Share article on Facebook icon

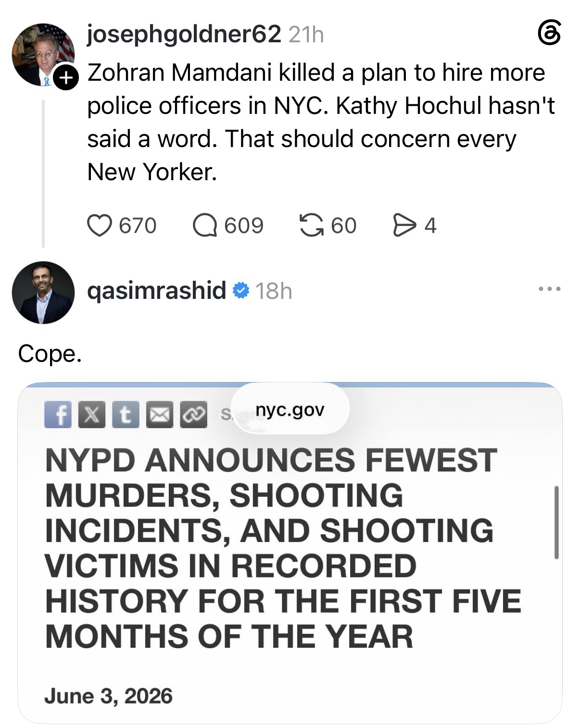coord(58,415)
